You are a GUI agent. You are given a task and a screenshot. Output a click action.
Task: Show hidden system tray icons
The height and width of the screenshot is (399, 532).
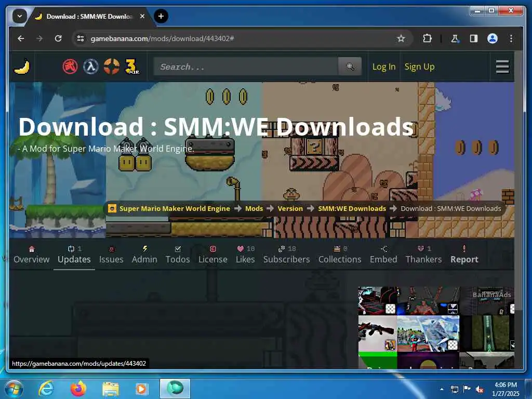click(x=442, y=389)
